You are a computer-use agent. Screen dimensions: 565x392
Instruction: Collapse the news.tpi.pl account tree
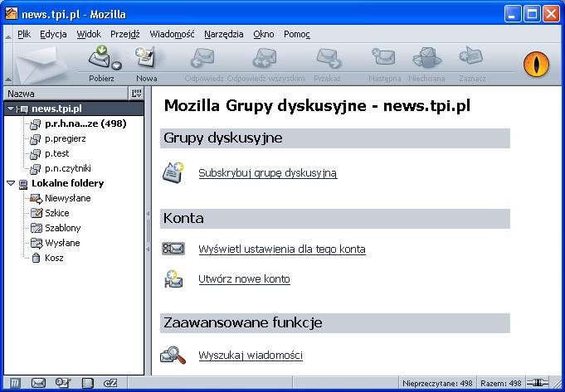pos(10,109)
